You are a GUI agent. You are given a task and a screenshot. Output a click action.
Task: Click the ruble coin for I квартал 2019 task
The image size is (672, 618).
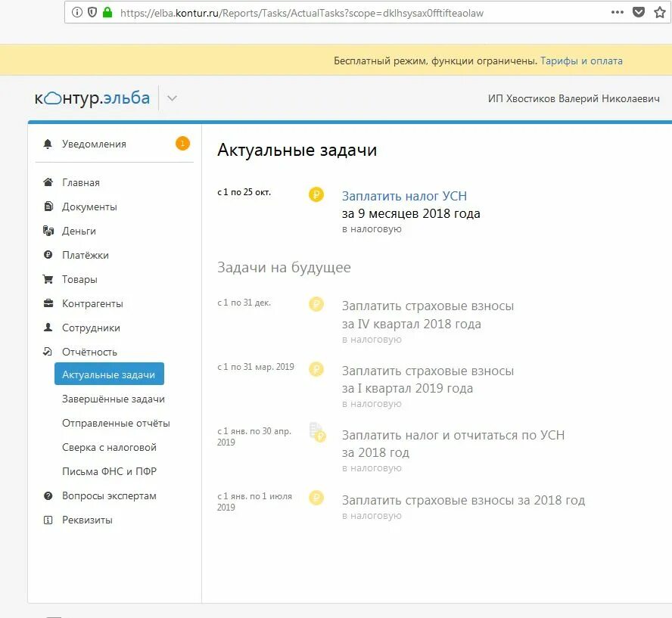click(316, 369)
